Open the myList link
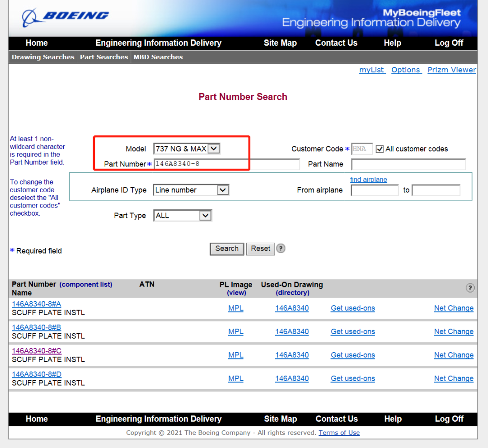This screenshot has width=488, height=448. coord(372,70)
